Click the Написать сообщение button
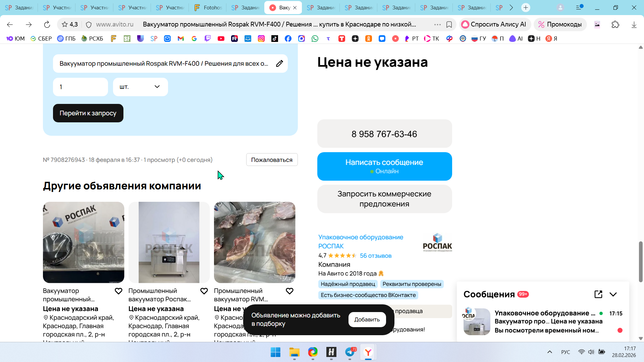This screenshot has width=644, height=362. (384, 166)
